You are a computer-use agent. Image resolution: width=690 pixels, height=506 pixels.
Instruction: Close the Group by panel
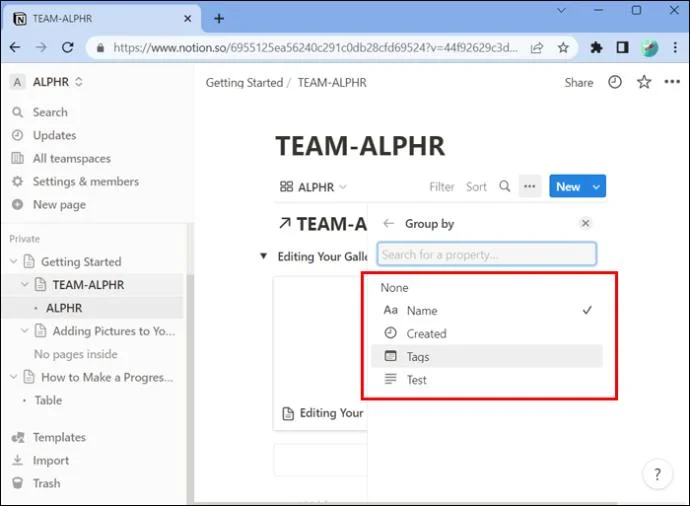585,223
